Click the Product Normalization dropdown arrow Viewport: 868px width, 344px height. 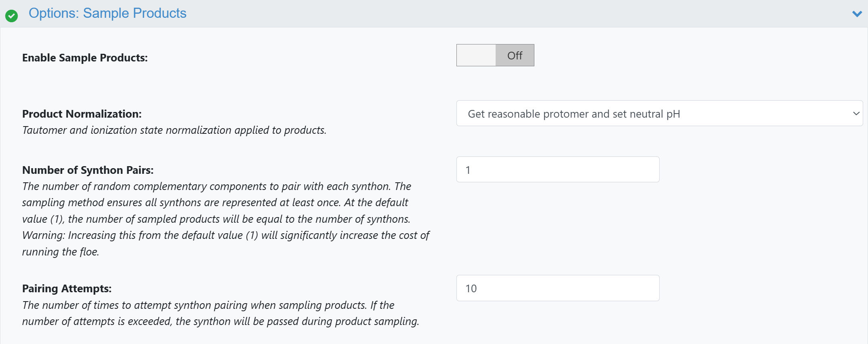pyautogui.click(x=855, y=114)
